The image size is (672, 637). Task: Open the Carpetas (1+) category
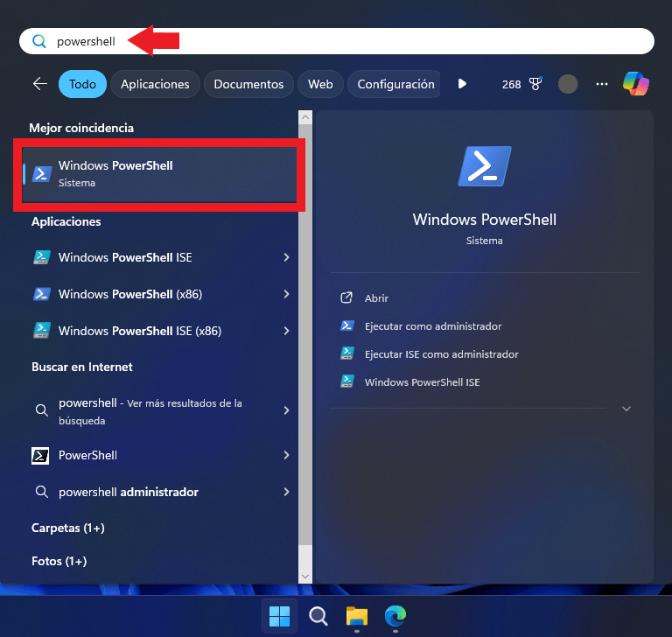click(x=68, y=528)
